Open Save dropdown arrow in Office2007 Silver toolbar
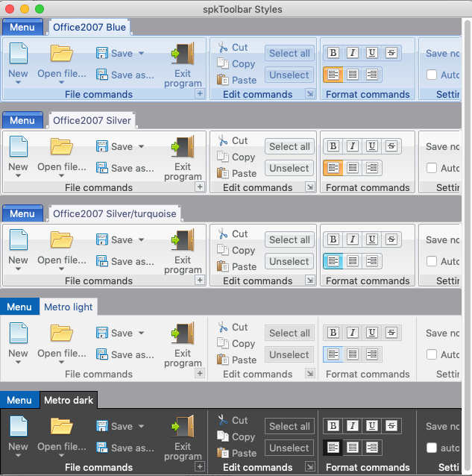The width and height of the screenshot is (472, 476). click(x=142, y=146)
